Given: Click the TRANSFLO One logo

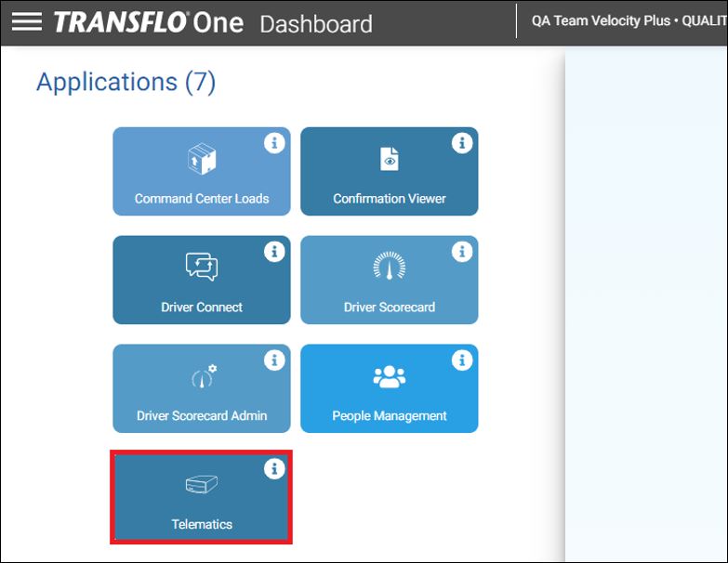Looking at the screenshot, I should click(x=148, y=22).
